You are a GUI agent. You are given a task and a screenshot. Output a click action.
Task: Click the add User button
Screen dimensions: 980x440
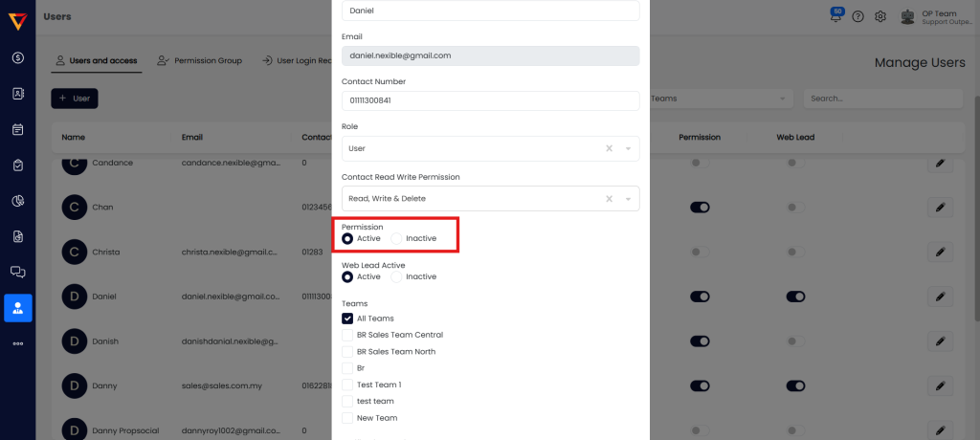tap(75, 98)
